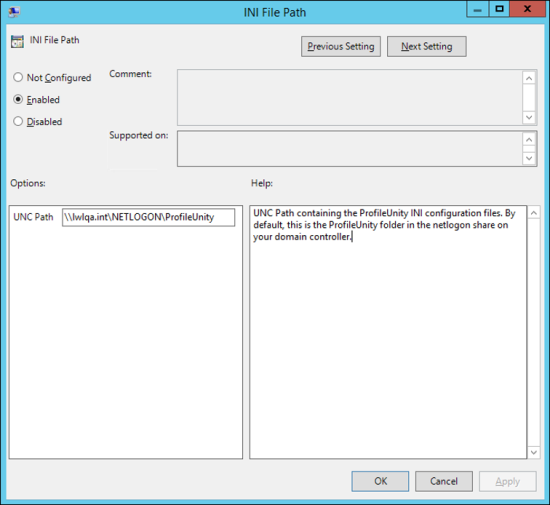Select the Enabled radio button
The height and width of the screenshot is (505, 550).
coord(18,99)
